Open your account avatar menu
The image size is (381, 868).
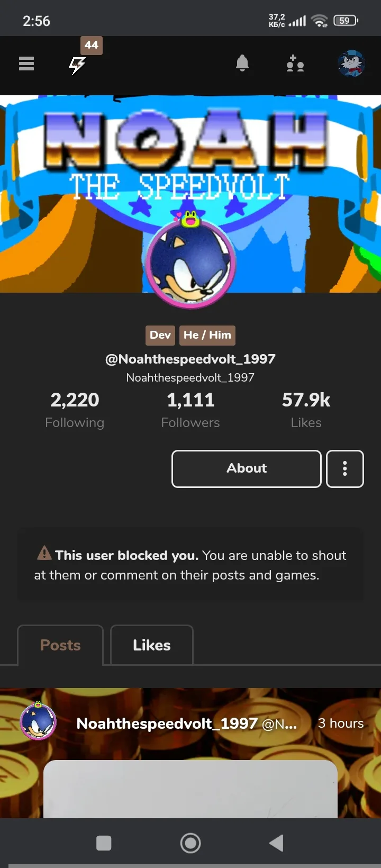[x=351, y=64]
